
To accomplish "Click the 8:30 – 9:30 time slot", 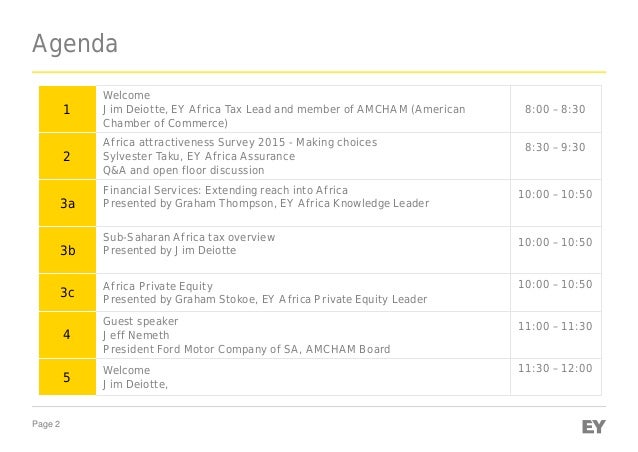I will tap(555, 147).
